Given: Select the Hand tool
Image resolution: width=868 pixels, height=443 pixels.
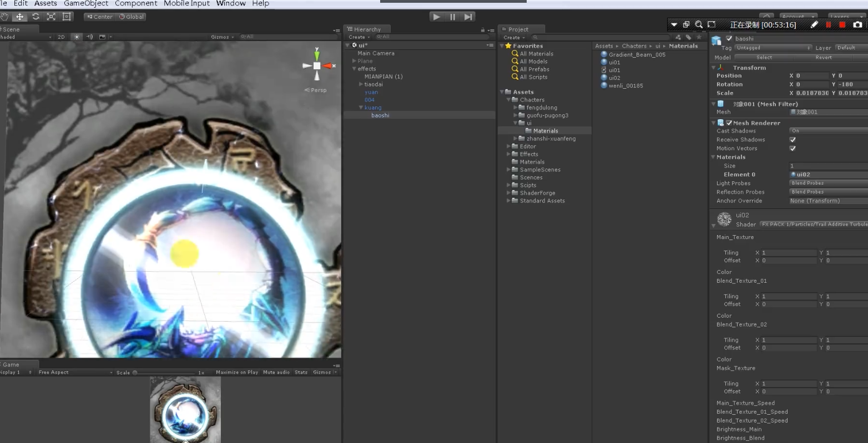Looking at the screenshot, I should pos(4,17).
